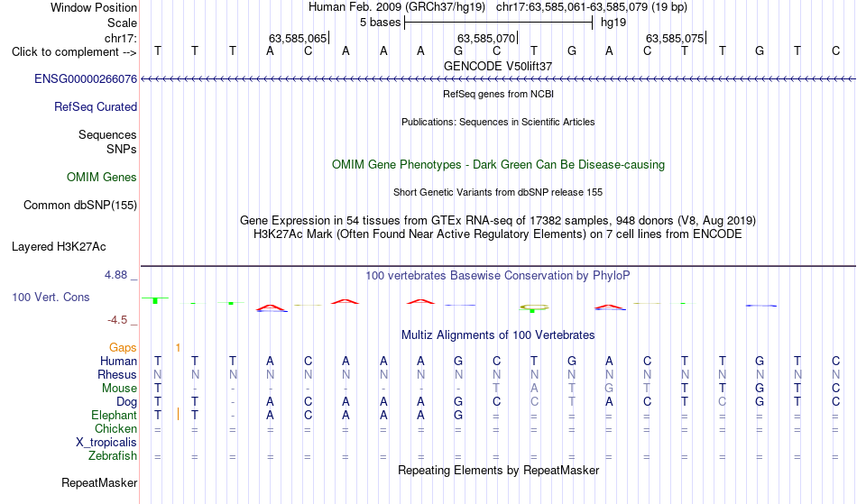Click 'Repeating Elements by RepeatMasker' title
The image size is (857, 504).
pos(498,470)
